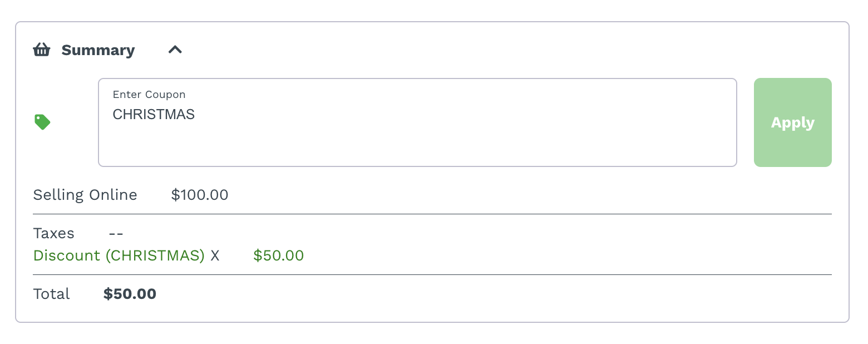Click the Summary heading text
This screenshot has width=868, height=344.
point(98,50)
